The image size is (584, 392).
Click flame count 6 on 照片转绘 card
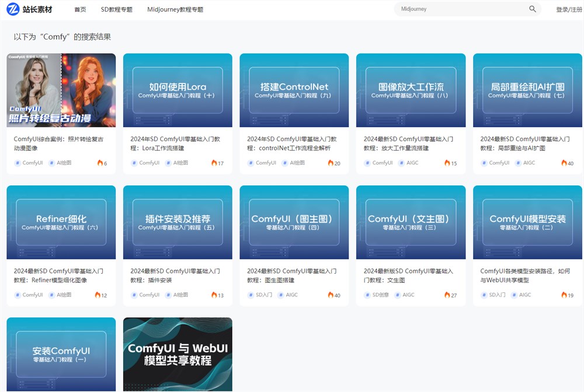pyautogui.click(x=102, y=163)
